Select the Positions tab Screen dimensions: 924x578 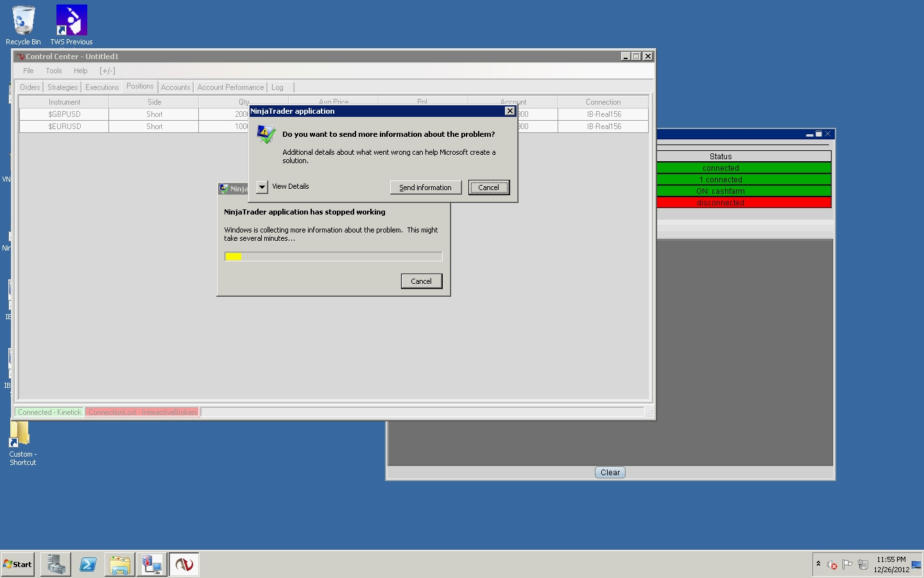140,86
